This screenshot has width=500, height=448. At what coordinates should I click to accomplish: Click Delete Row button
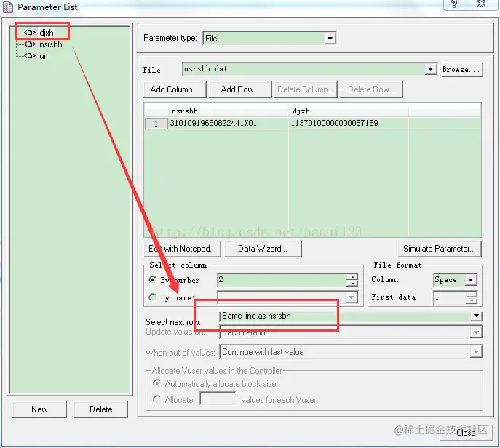[x=371, y=89]
